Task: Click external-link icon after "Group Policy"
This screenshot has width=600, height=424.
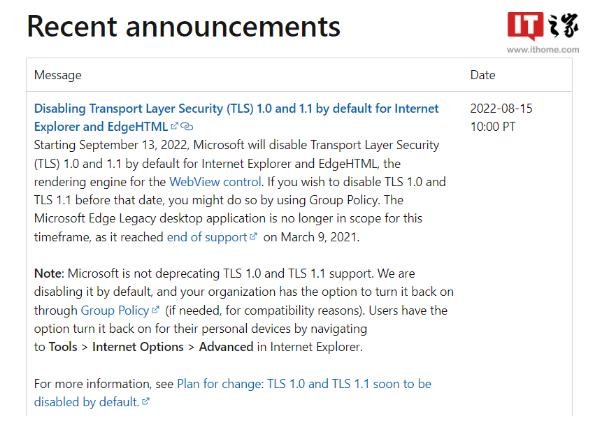Action: pos(155,311)
